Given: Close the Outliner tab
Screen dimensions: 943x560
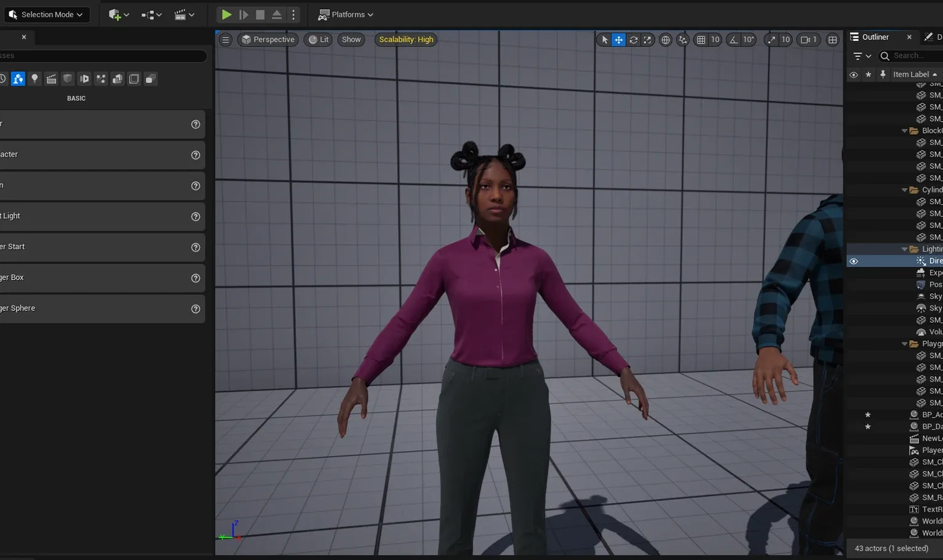Looking at the screenshot, I should (909, 37).
